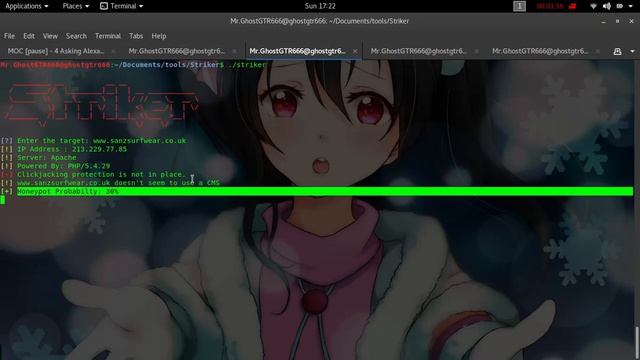
Task: Click the workspace indicator showing 1
Action: pyautogui.click(x=519, y=6)
